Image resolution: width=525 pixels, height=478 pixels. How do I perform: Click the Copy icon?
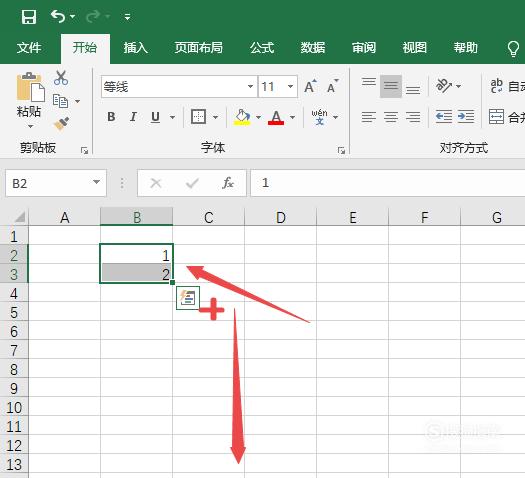point(61,101)
